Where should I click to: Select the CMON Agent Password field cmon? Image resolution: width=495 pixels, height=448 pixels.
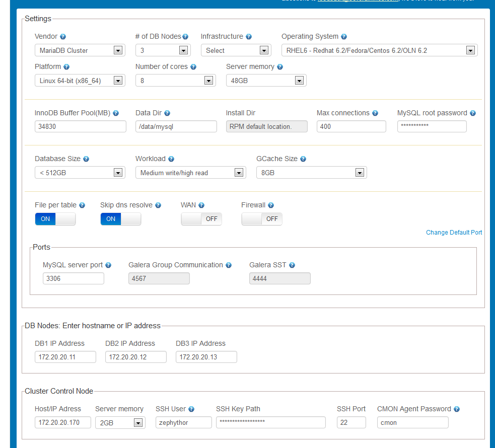pyautogui.click(x=413, y=423)
